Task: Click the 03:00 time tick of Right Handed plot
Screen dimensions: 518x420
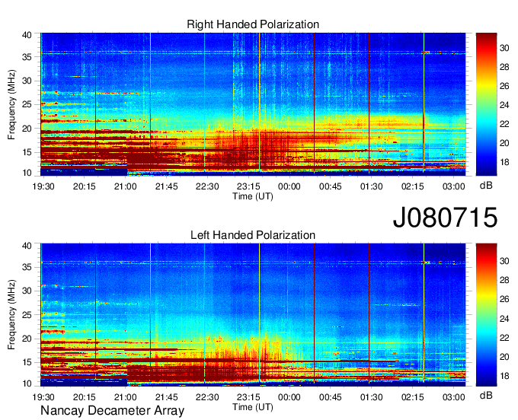Action: [x=453, y=186]
